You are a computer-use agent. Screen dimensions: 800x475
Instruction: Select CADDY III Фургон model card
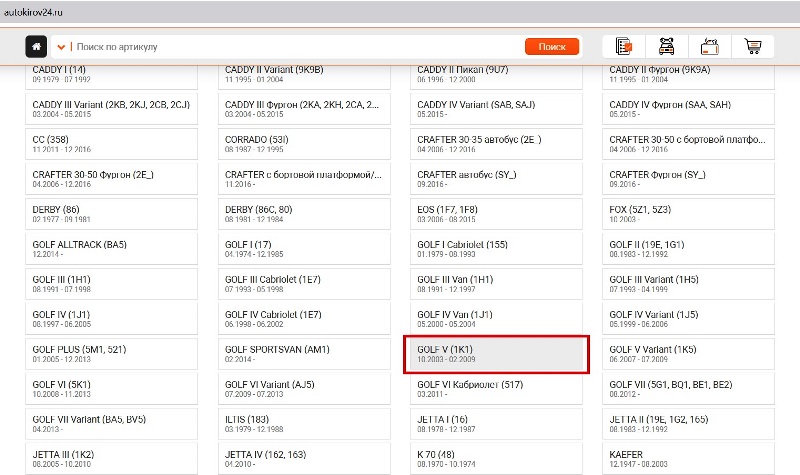pos(304,109)
